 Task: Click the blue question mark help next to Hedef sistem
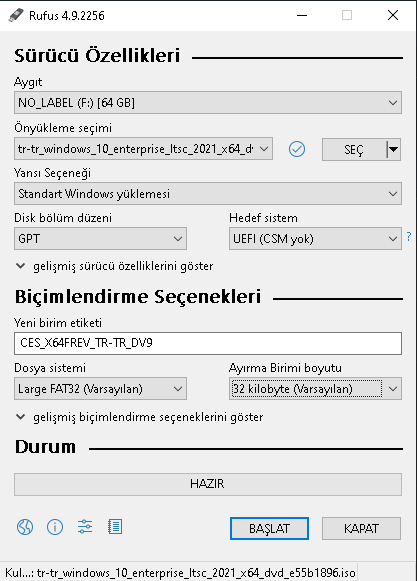coord(408,236)
